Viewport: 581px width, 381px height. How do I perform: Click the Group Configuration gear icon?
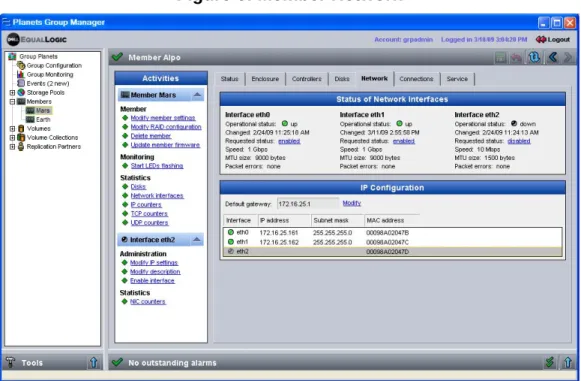[x=21, y=65]
